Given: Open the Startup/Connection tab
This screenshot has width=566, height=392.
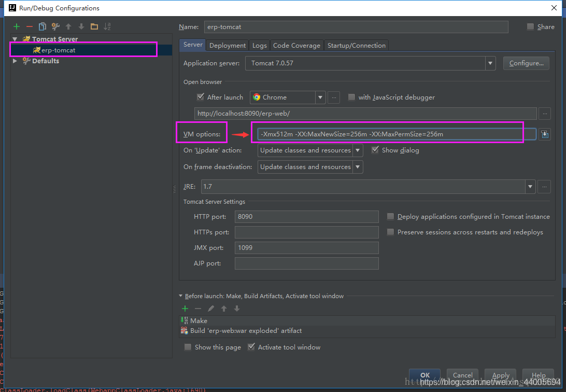Looking at the screenshot, I should point(357,46).
